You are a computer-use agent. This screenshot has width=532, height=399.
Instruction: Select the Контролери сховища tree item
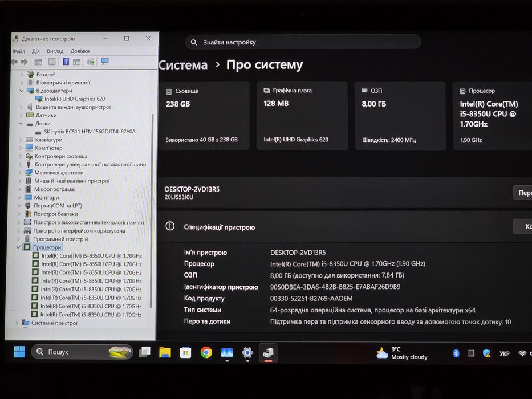point(61,156)
